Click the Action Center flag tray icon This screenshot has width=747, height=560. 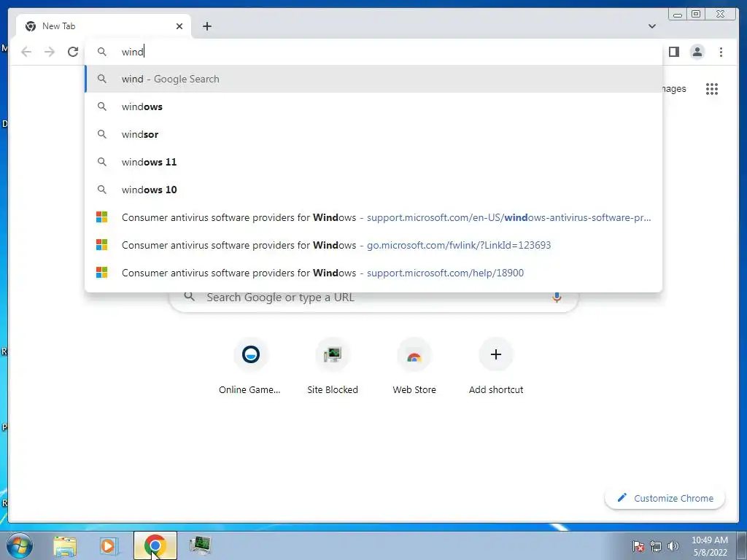point(638,546)
